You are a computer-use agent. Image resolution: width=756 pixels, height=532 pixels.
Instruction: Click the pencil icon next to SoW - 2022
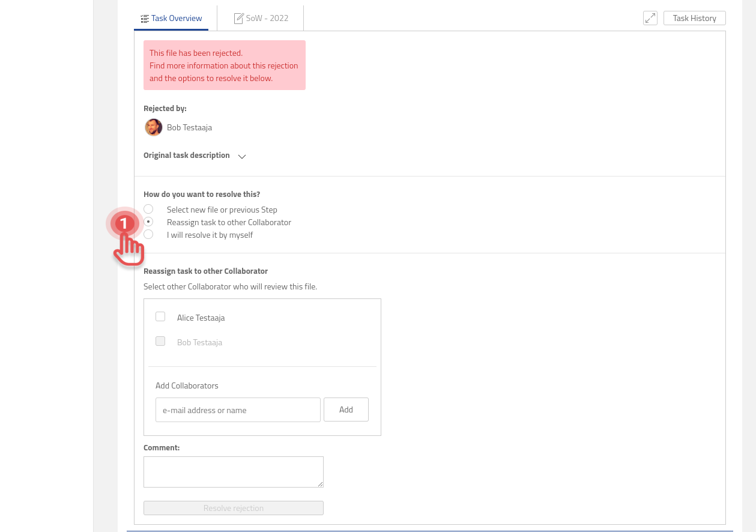click(238, 17)
